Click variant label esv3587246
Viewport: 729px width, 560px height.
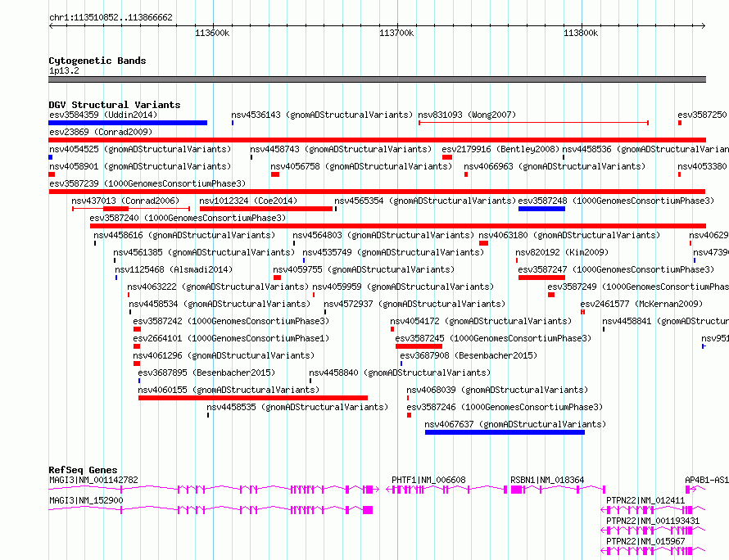click(505, 407)
